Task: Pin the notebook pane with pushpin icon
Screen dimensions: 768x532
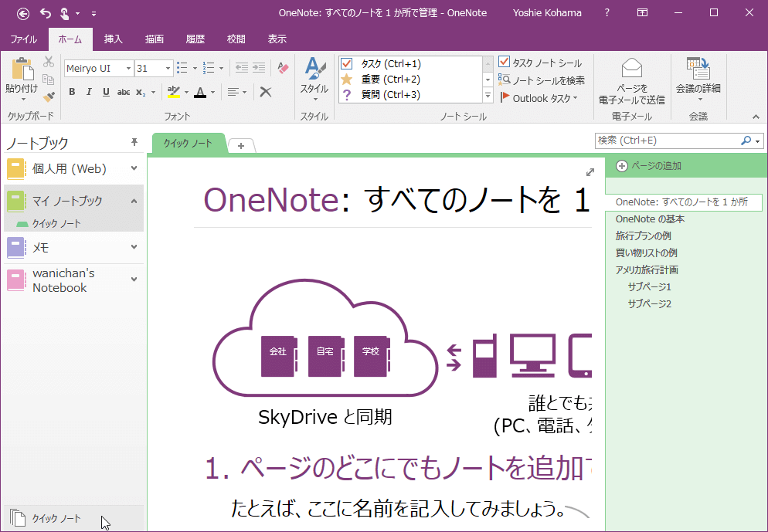Action: pos(134,142)
